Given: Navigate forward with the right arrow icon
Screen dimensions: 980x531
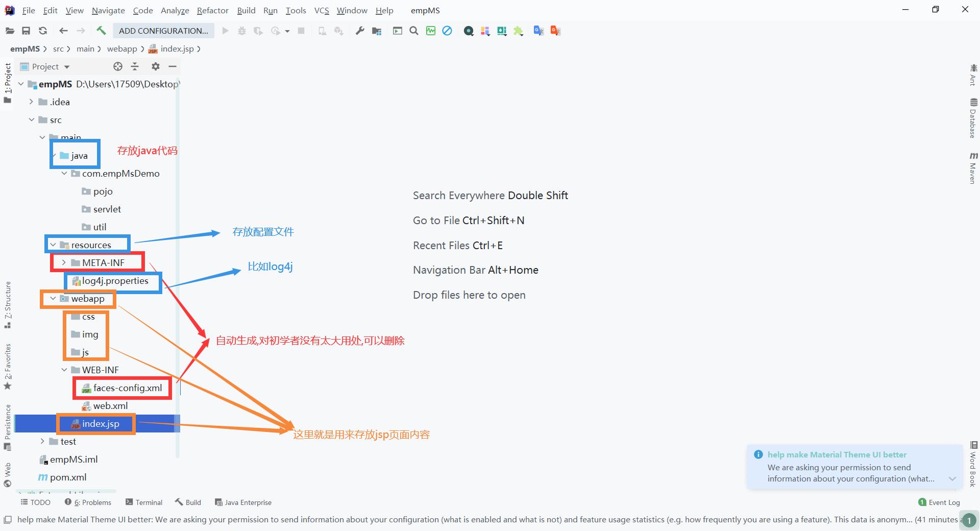Looking at the screenshot, I should point(81,31).
